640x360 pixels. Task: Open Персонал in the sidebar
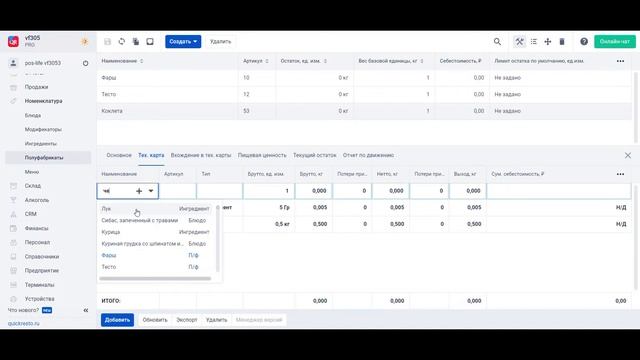[37, 242]
